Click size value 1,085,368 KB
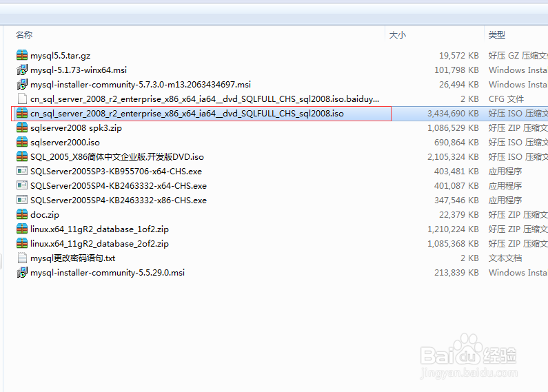Image resolution: width=548 pixels, height=392 pixels. (x=453, y=243)
